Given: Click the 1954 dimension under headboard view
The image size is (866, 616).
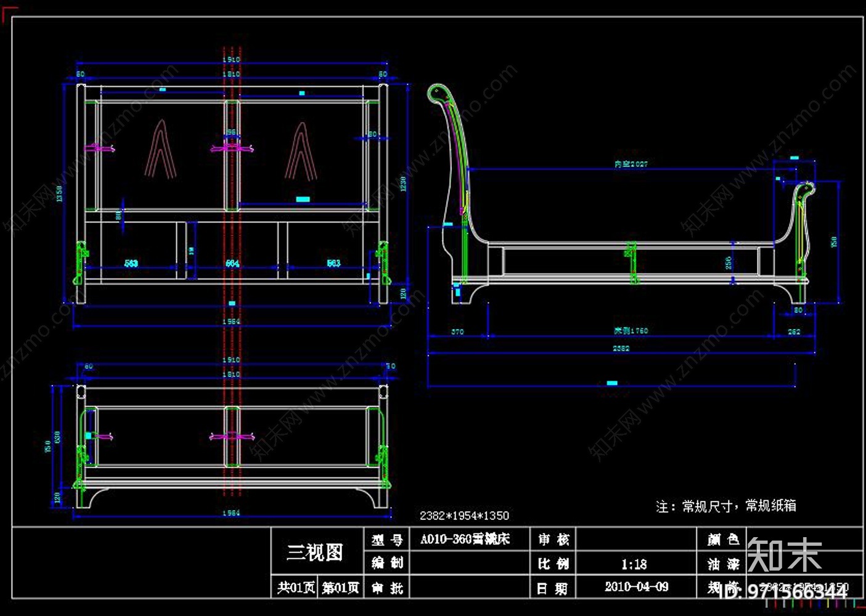Looking at the screenshot, I should (x=231, y=322).
